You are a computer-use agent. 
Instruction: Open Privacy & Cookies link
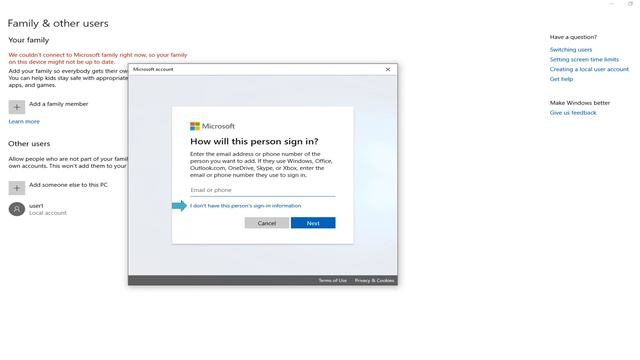pos(374,280)
